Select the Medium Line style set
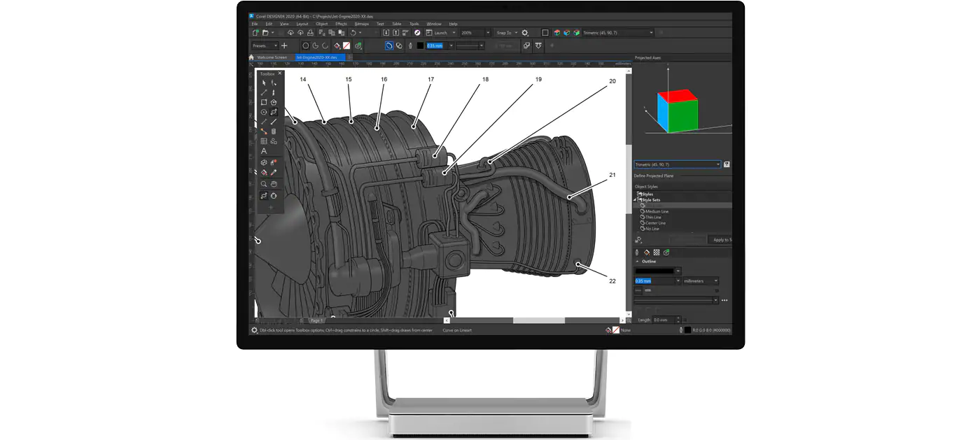Viewport: 980px width, 440px height. (x=656, y=211)
